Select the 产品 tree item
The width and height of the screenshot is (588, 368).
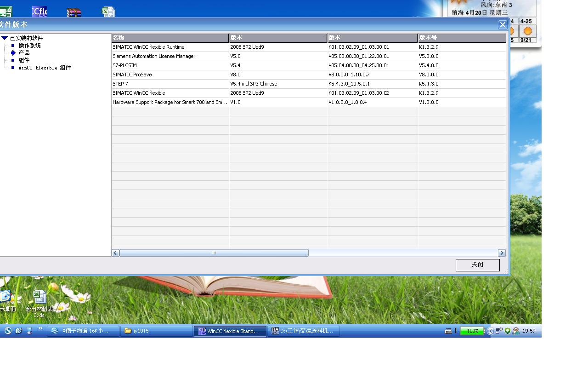point(24,53)
